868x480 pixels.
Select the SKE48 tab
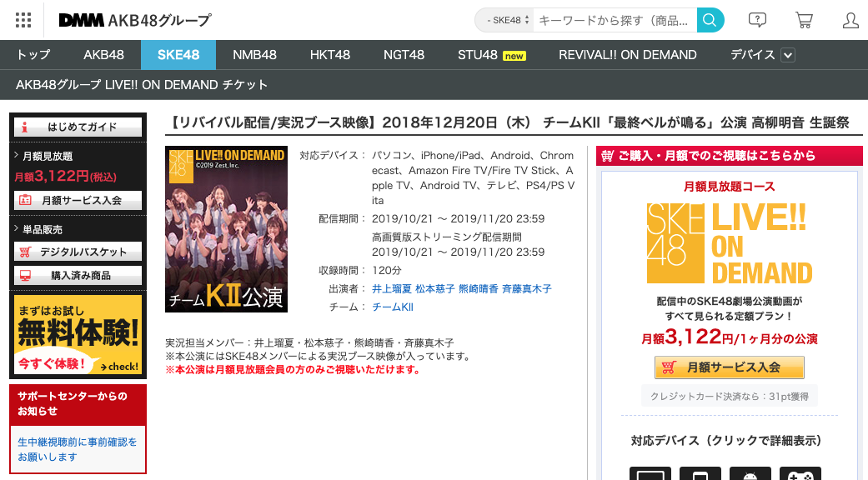[178, 55]
